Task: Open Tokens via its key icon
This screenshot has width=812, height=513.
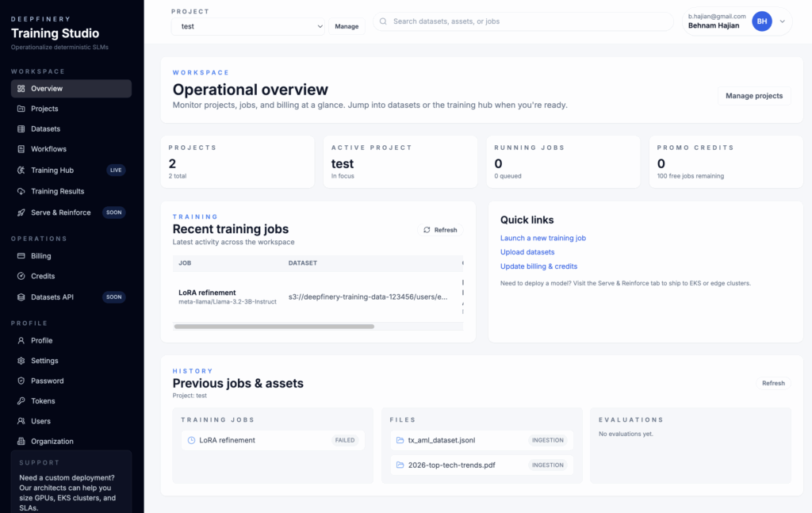Action: coord(21,401)
